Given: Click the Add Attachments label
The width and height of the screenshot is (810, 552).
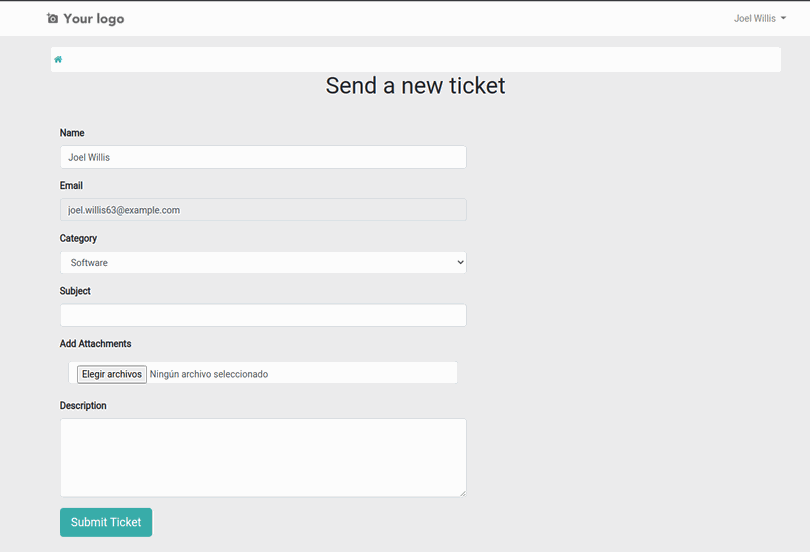Looking at the screenshot, I should (96, 343).
